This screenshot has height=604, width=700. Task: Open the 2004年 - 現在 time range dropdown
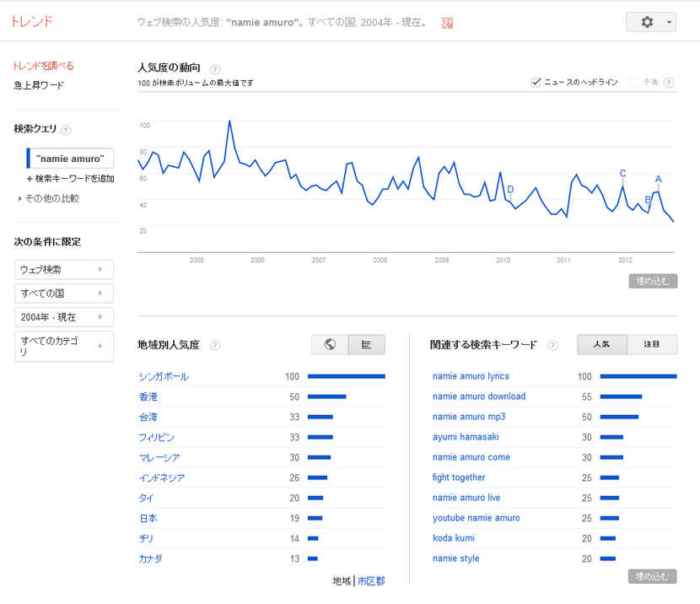[64, 317]
